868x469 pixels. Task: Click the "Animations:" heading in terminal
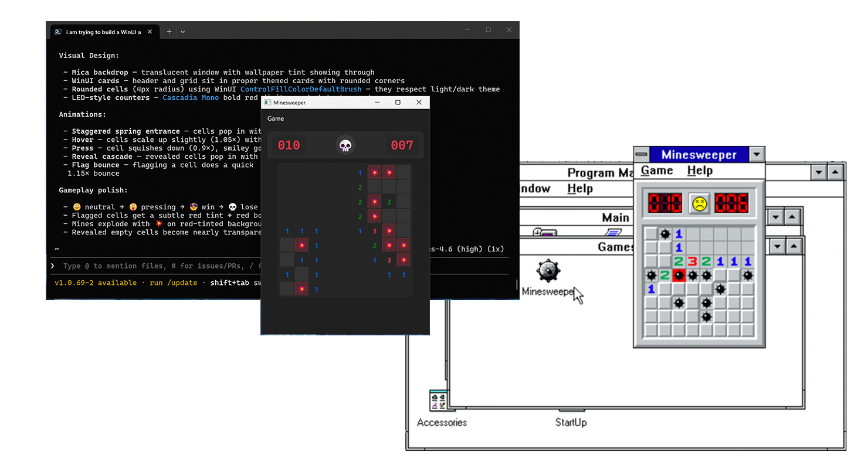(x=83, y=114)
